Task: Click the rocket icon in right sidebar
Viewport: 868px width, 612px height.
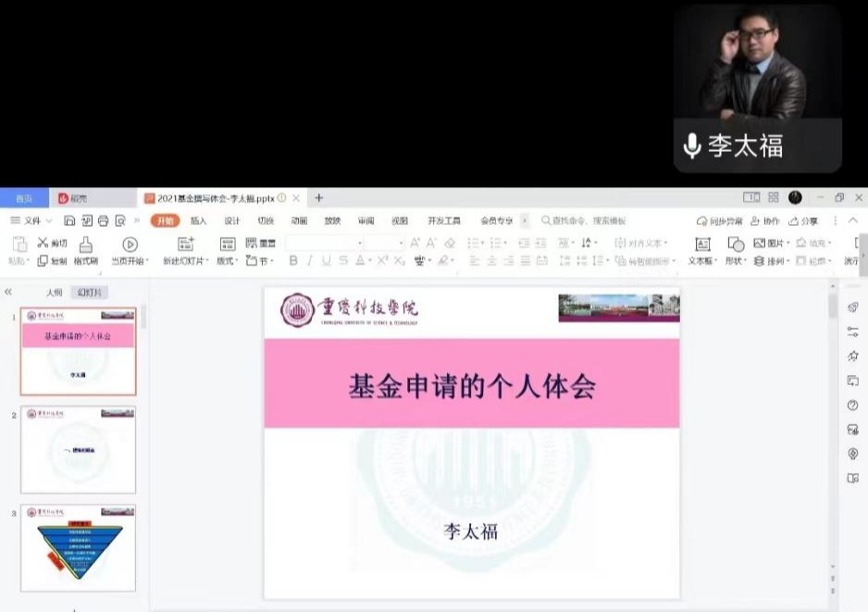Action: (x=852, y=307)
